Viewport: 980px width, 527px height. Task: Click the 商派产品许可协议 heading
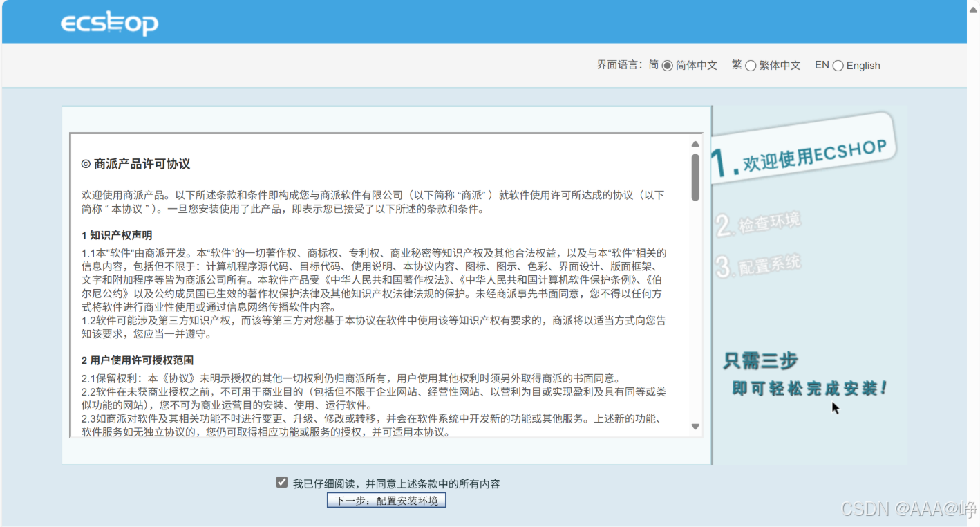135,164
